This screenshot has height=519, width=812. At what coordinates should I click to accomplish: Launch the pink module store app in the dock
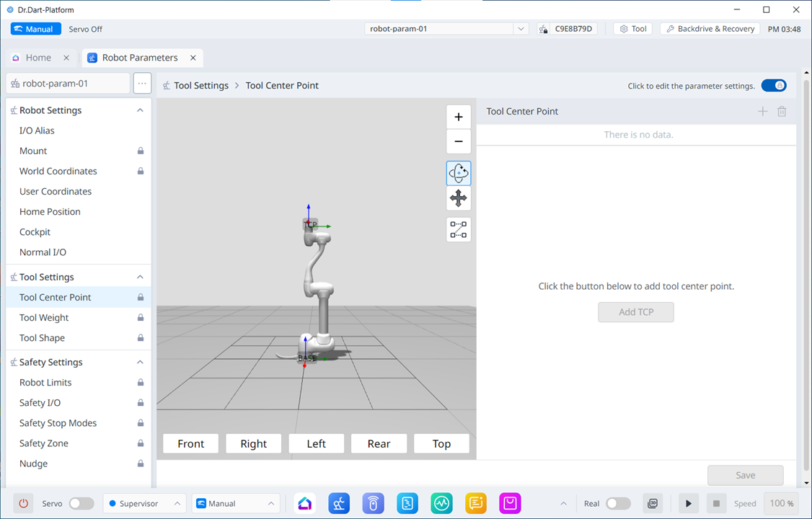click(x=510, y=503)
